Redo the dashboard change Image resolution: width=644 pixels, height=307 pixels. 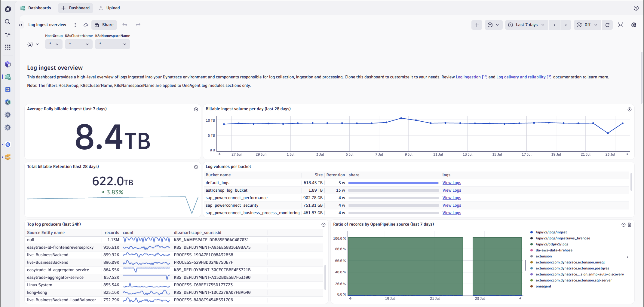pos(138,25)
